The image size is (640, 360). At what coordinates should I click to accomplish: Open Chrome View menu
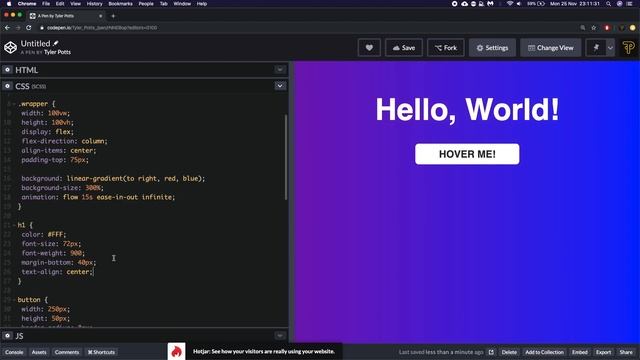click(x=76, y=4)
